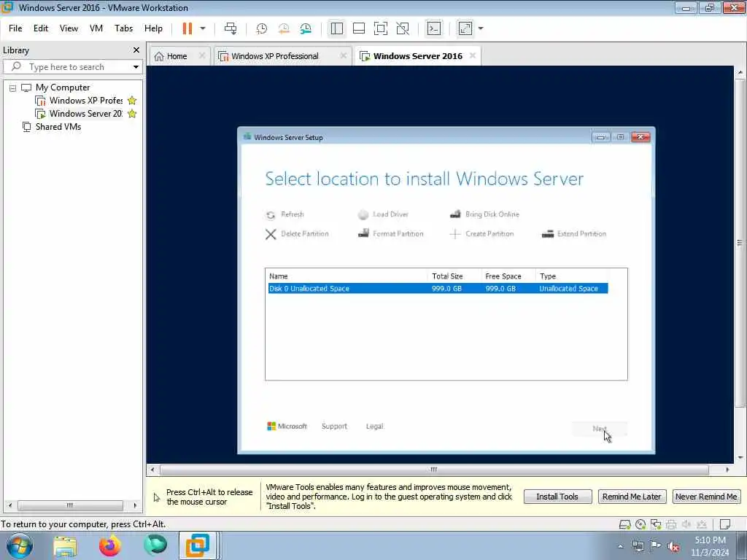Take a snapshot of this virtual machine
The width and height of the screenshot is (747, 560).
[x=262, y=28]
